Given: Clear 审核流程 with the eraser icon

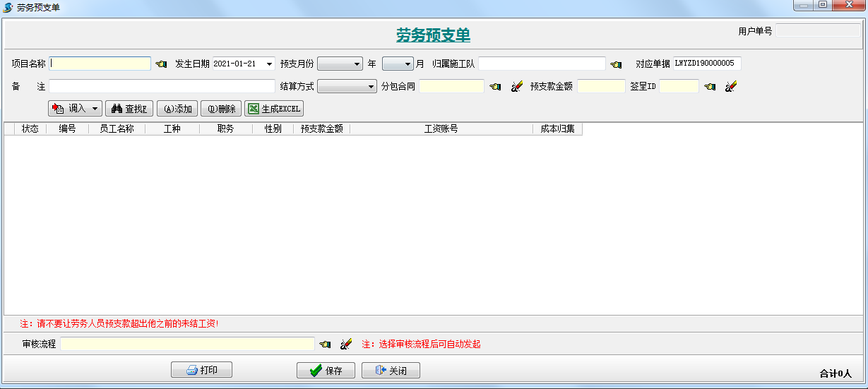Looking at the screenshot, I should tap(346, 345).
